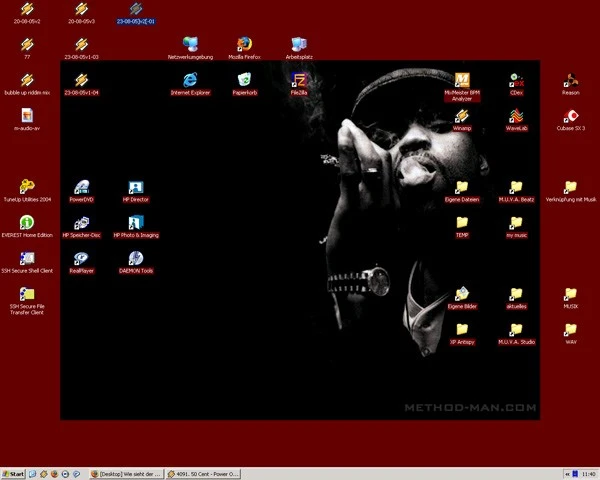This screenshot has height=480, width=600.
Task: Launch Internet Explorer from the desktop
Action: tap(190, 81)
